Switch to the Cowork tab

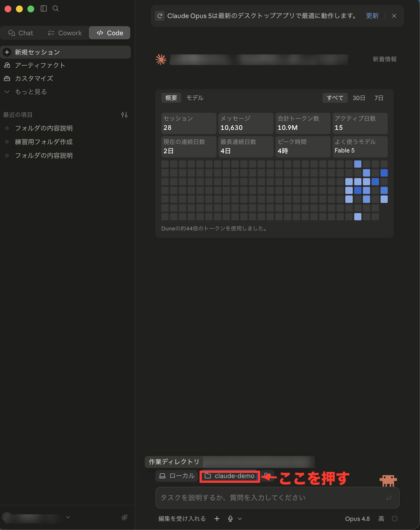[x=65, y=33]
